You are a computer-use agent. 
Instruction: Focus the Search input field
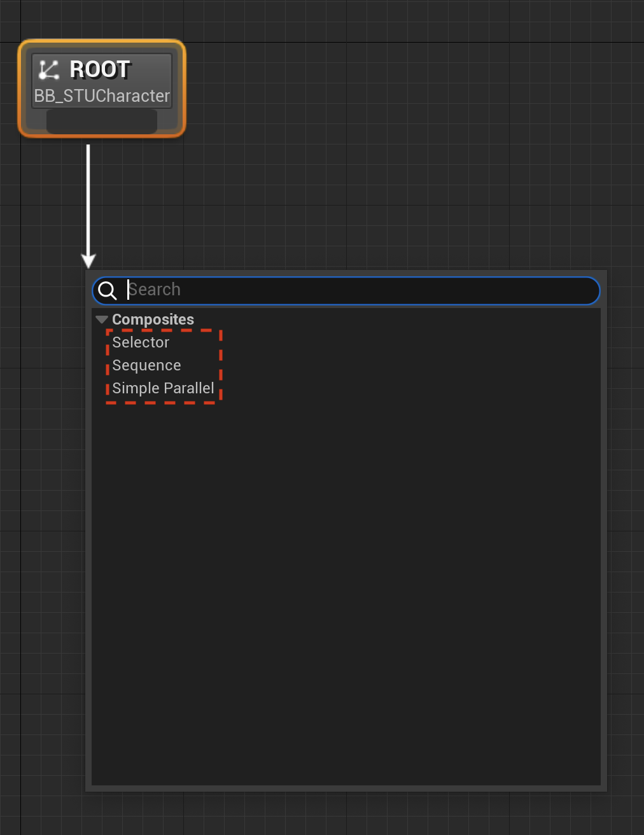click(x=346, y=290)
